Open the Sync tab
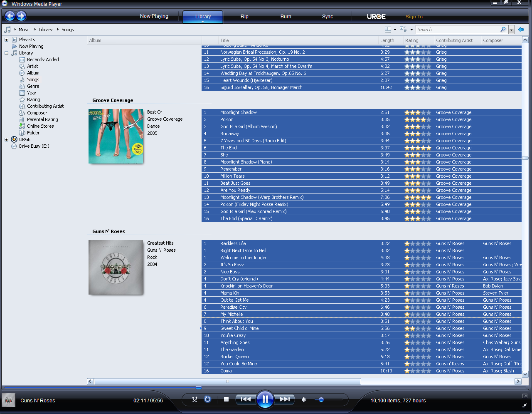 tap(328, 17)
